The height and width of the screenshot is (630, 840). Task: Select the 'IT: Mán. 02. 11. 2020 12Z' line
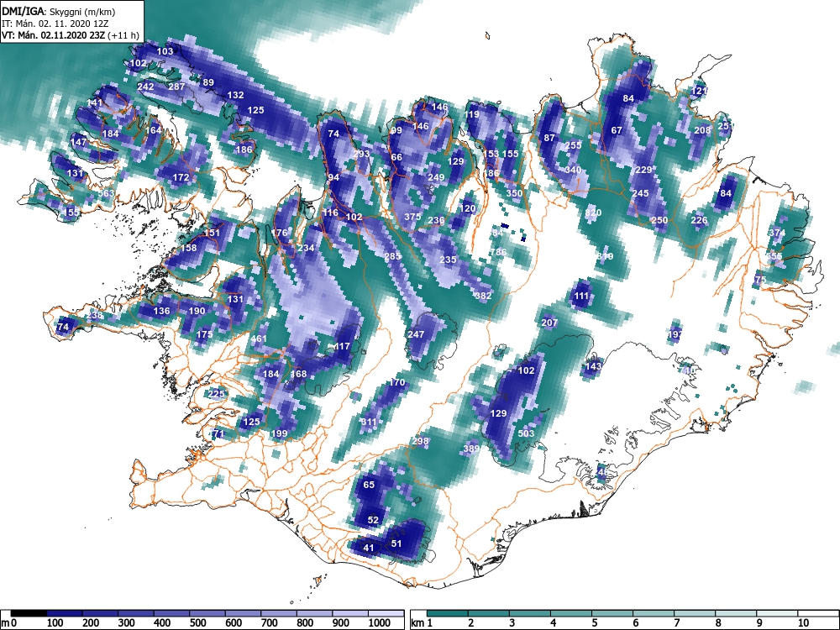[x=57, y=24]
